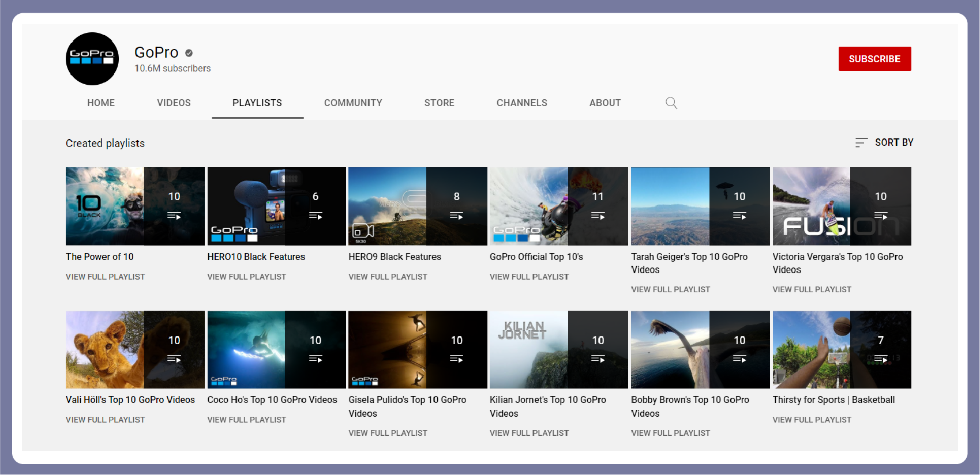Open the STORE tab
Screen dimensions: 980x475
tap(440, 103)
